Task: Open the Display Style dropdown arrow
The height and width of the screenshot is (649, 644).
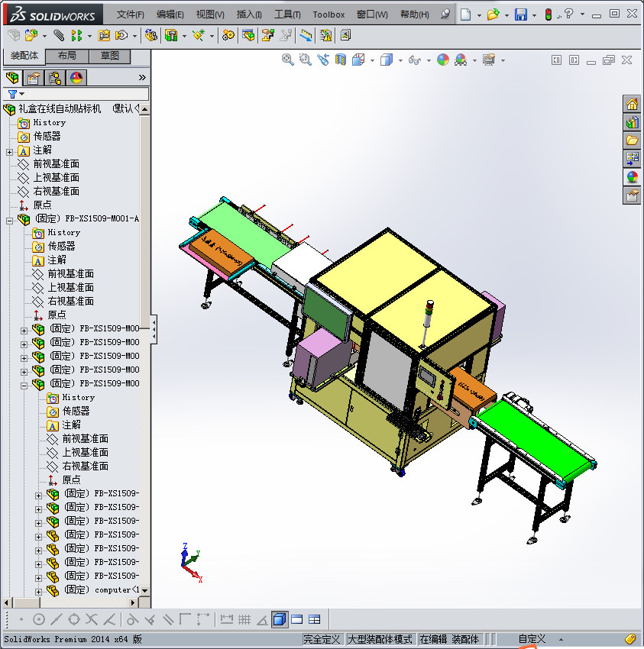Action: click(x=400, y=60)
